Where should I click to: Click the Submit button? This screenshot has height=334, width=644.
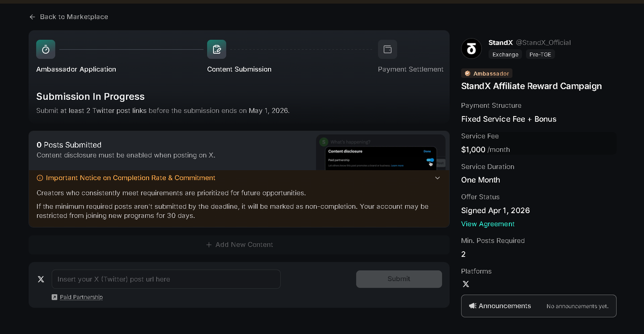point(399,279)
